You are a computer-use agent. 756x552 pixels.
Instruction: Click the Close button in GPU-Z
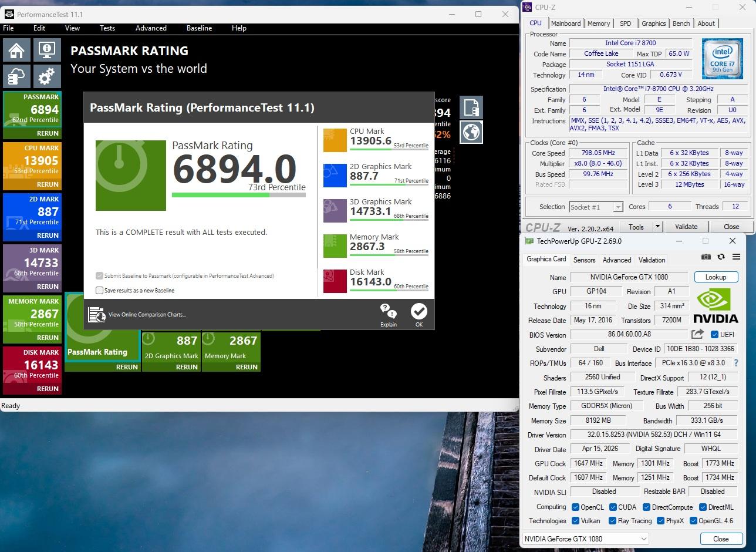point(721,538)
